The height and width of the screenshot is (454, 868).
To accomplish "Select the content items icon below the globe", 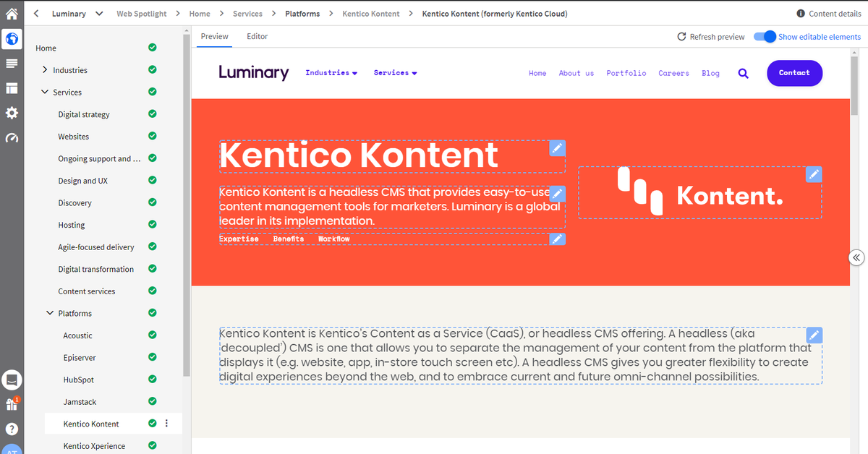I will point(12,64).
